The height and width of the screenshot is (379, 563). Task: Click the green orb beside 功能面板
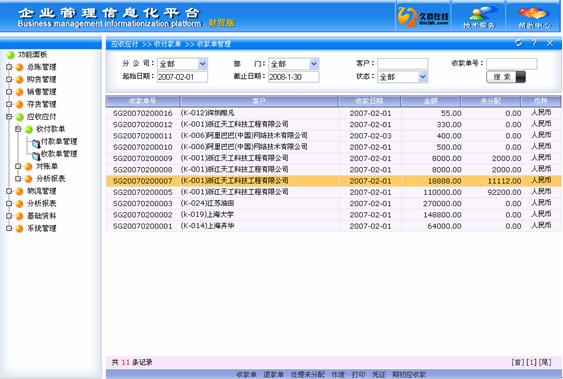pyautogui.click(x=10, y=55)
